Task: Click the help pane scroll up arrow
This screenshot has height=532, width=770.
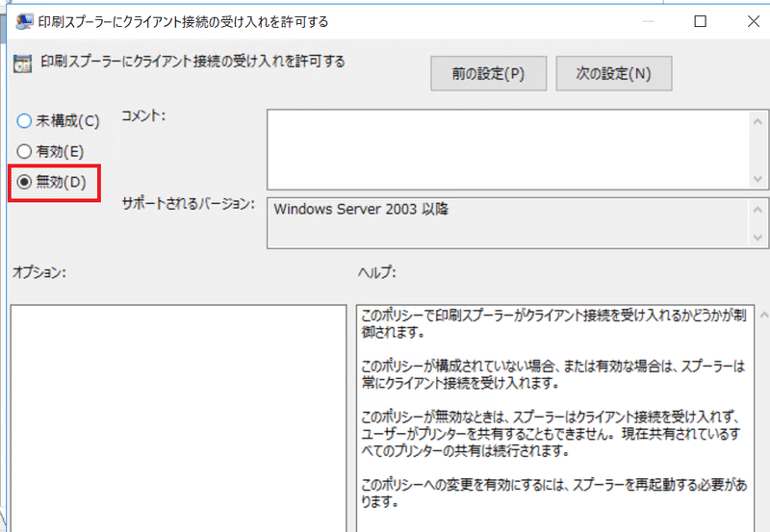Action: pos(763,315)
